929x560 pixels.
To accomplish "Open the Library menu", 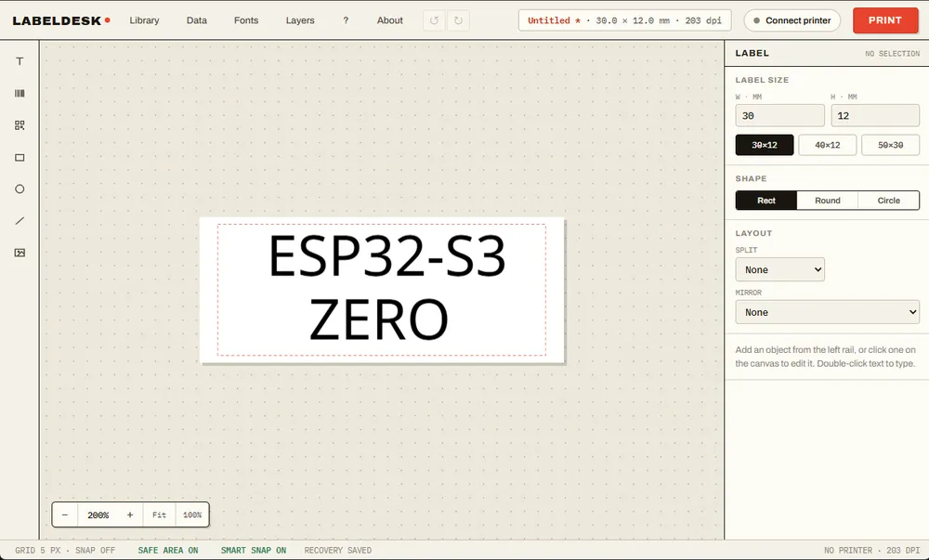I will 145,20.
